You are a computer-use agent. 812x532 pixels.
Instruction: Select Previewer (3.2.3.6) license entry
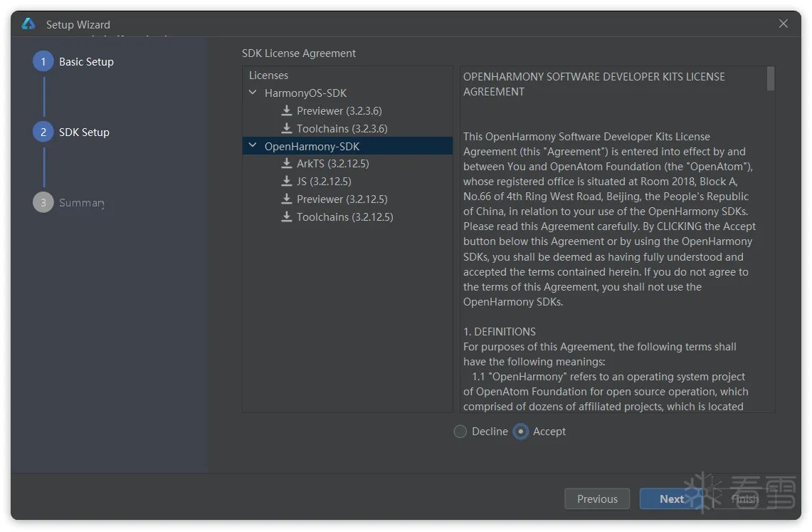tap(339, 110)
